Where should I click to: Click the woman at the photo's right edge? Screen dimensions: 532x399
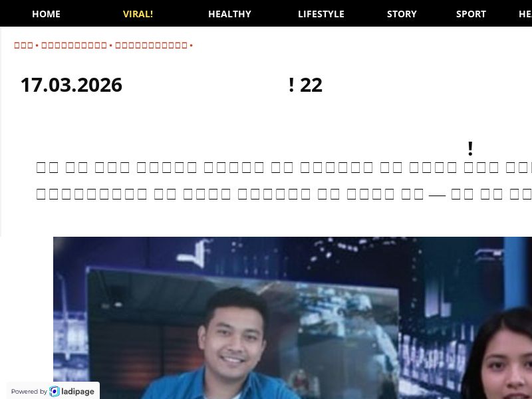tap(505, 359)
